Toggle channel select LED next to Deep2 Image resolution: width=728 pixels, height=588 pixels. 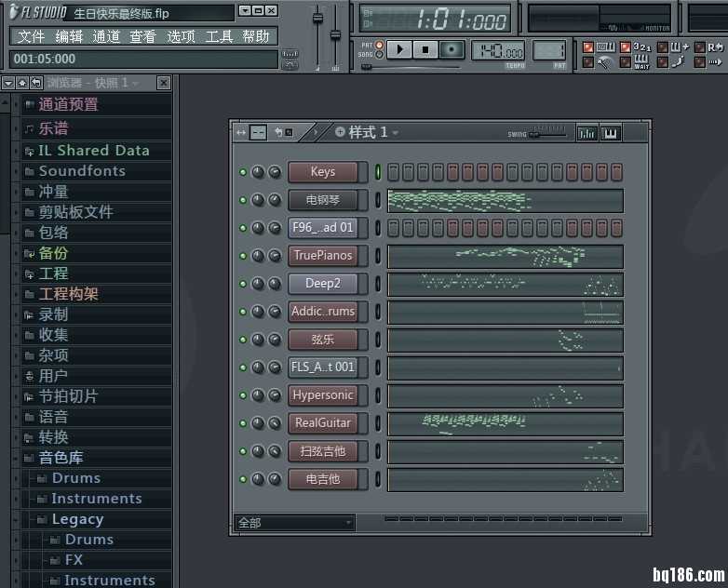click(x=377, y=284)
